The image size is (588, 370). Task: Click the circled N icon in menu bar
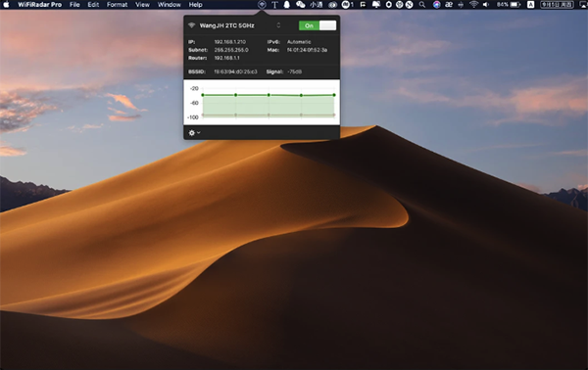409,5
